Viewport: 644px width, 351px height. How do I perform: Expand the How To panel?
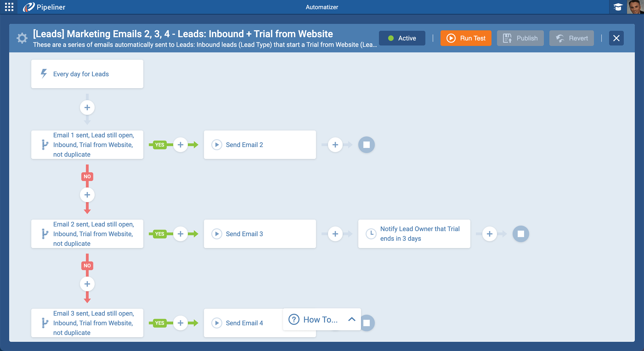point(351,319)
